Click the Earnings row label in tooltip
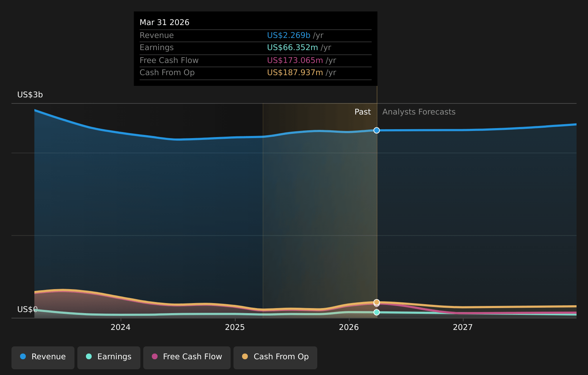This screenshot has height=375, width=588. coord(156,48)
